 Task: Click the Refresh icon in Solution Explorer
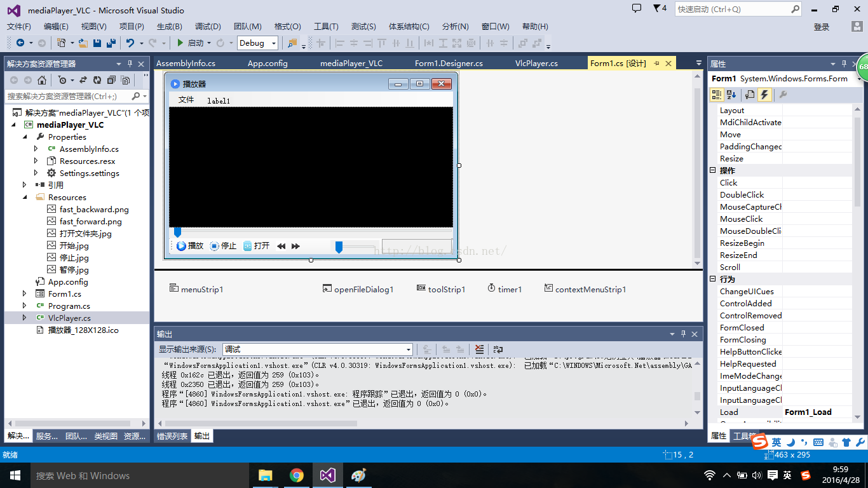coord(97,80)
